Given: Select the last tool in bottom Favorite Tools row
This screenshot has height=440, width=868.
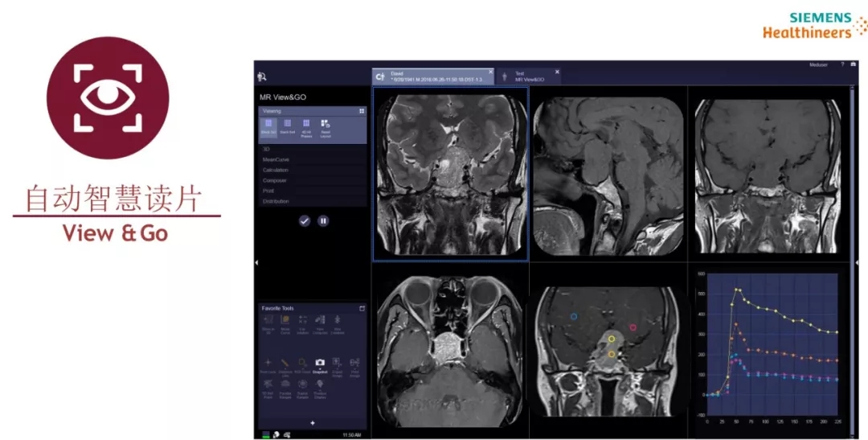Looking at the screenshot, I should (x=320, y=389).
